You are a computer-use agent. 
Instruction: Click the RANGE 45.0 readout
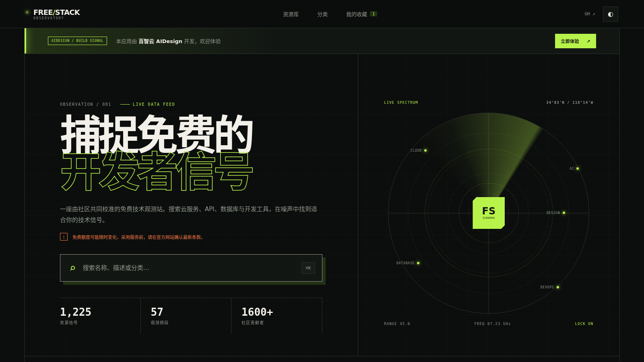click(397, 324)
